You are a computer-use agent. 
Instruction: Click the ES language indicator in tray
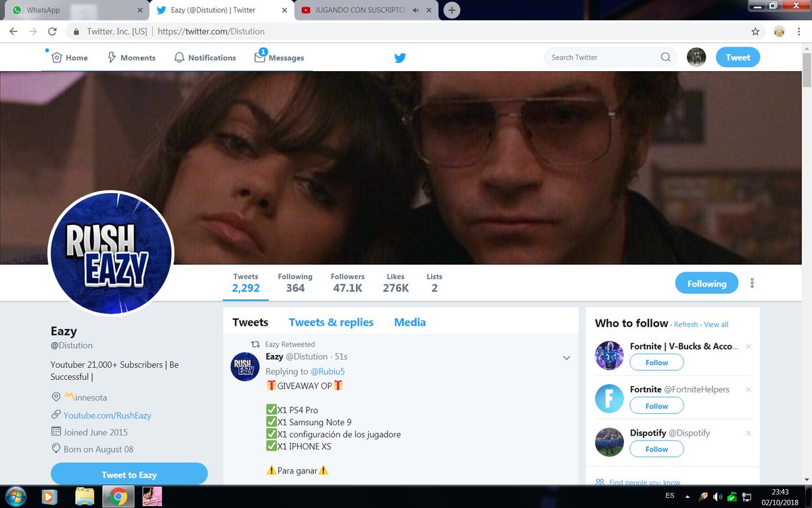(669, 496)
